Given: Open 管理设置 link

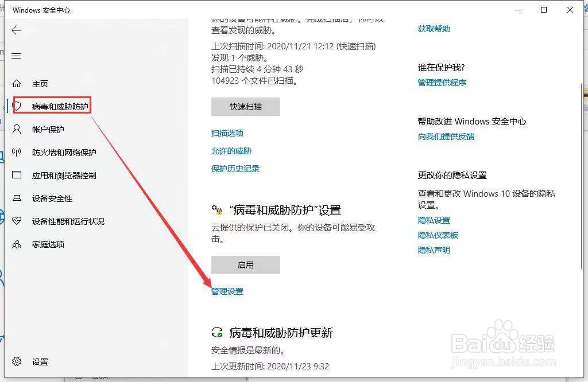Looking at the screenshot, I should point(227,291).
